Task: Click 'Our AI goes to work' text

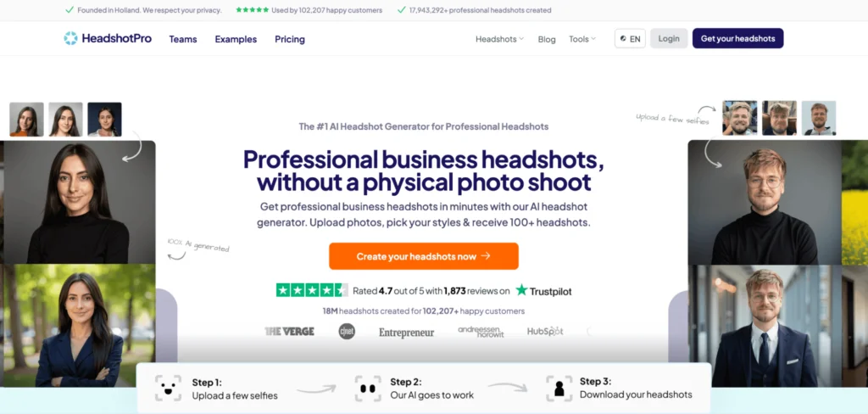Action: (431, 395)
